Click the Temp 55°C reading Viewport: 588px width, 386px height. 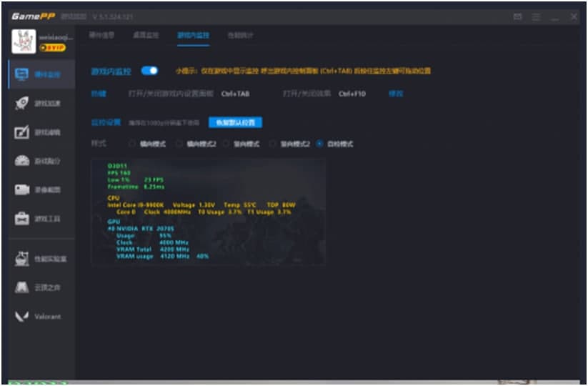[x=240, y=205]
